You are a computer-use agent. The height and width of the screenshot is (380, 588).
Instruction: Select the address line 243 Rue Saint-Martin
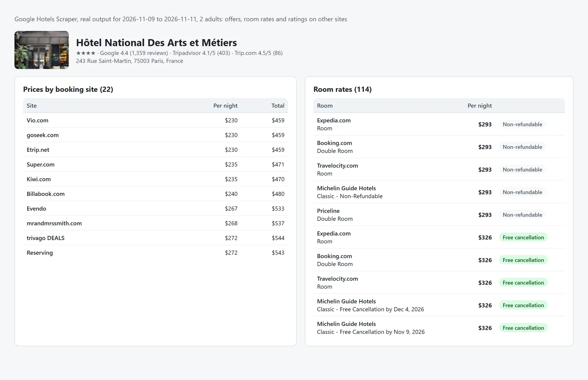pos(129,61)
